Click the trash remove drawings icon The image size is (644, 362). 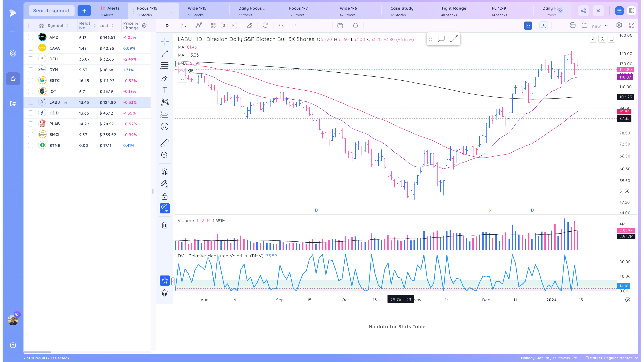pos(164,225)
